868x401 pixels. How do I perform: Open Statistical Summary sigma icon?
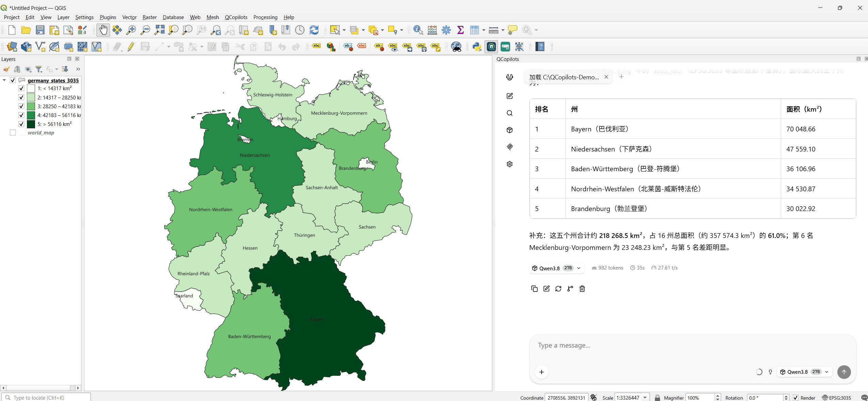point(461,30)
